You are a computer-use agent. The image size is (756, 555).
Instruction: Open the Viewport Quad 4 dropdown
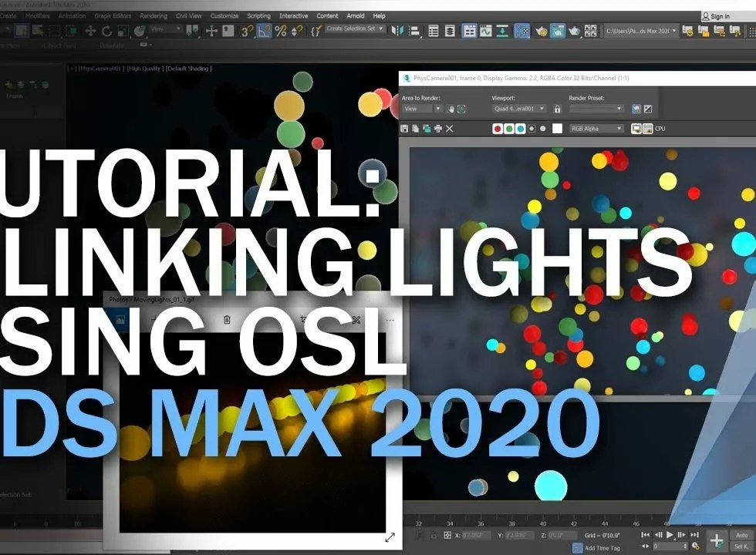tap(518, 109)
